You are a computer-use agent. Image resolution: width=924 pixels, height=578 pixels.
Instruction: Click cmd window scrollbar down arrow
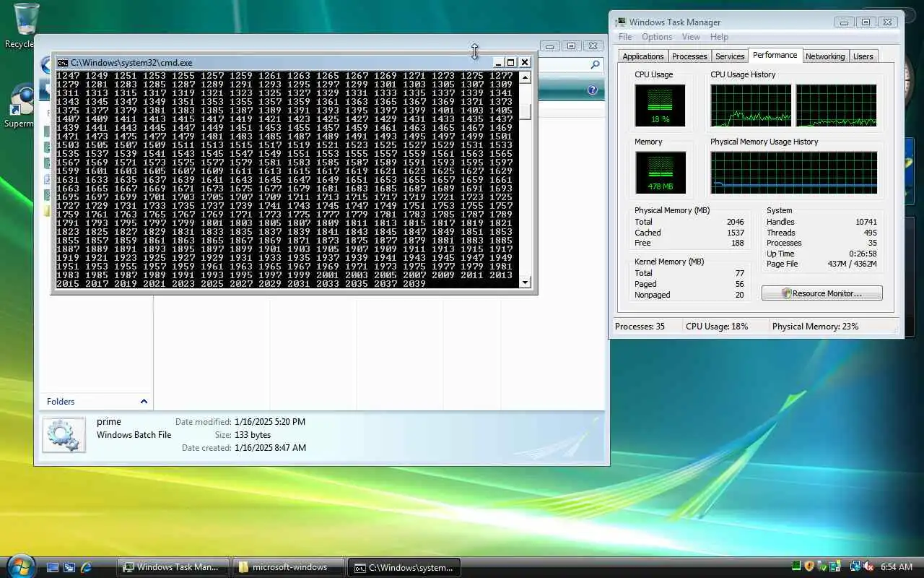[526, 282]
